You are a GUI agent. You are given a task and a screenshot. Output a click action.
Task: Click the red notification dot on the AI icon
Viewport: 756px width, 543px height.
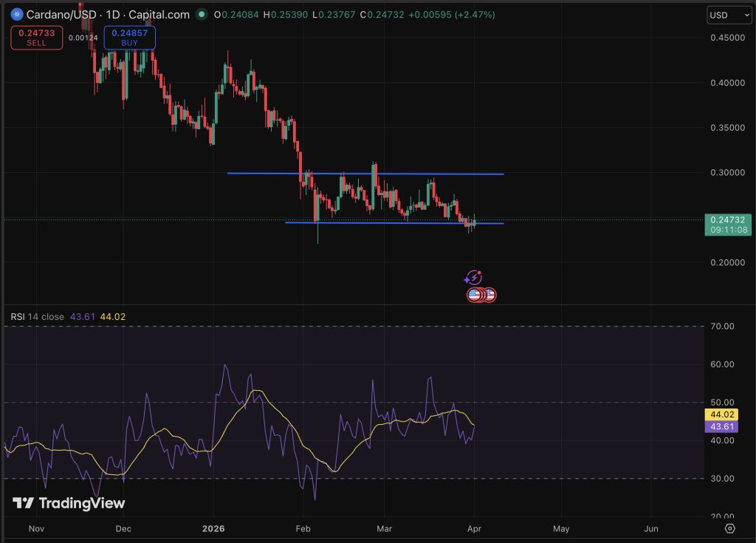point(479,273)
